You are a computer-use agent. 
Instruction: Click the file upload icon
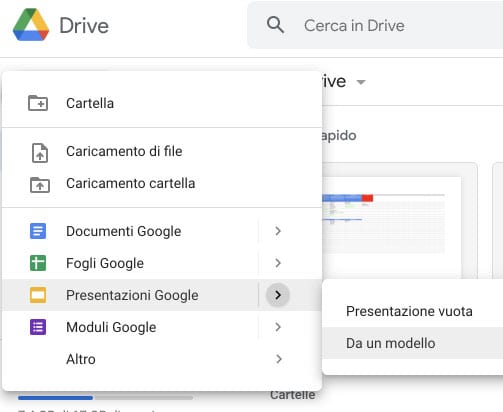coord(40,153)
